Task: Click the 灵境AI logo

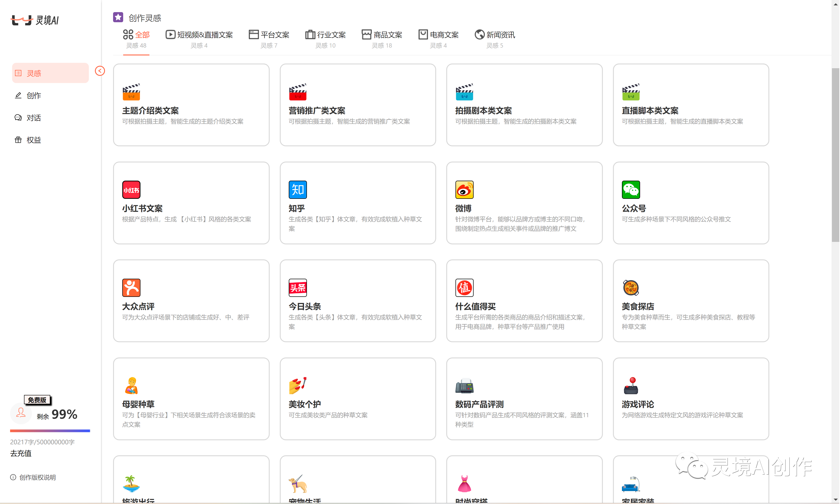Action: point(35,20)
